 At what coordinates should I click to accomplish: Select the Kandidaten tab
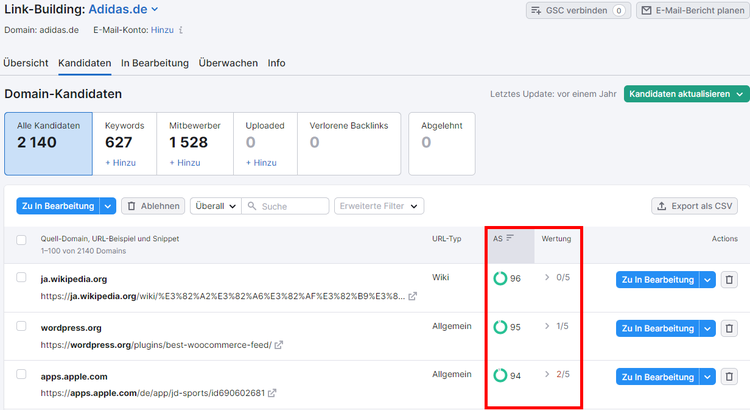pos(85,63)
